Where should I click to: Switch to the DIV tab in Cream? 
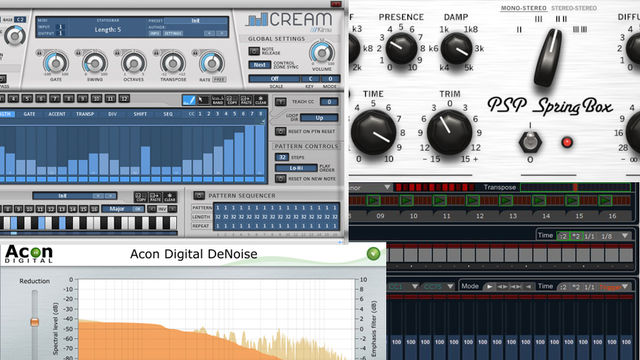click(x=112, y=114)
